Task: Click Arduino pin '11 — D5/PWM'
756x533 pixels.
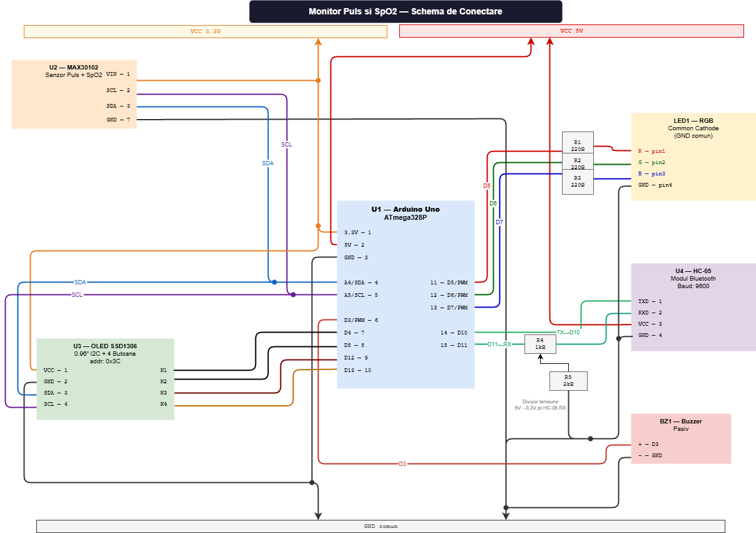Action: pos(449,282)
